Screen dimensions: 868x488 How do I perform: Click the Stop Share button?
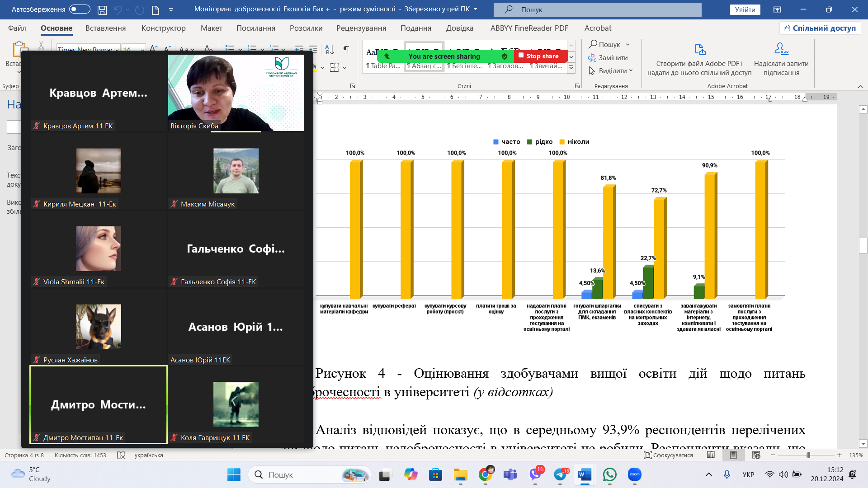(x=541, y=56)
